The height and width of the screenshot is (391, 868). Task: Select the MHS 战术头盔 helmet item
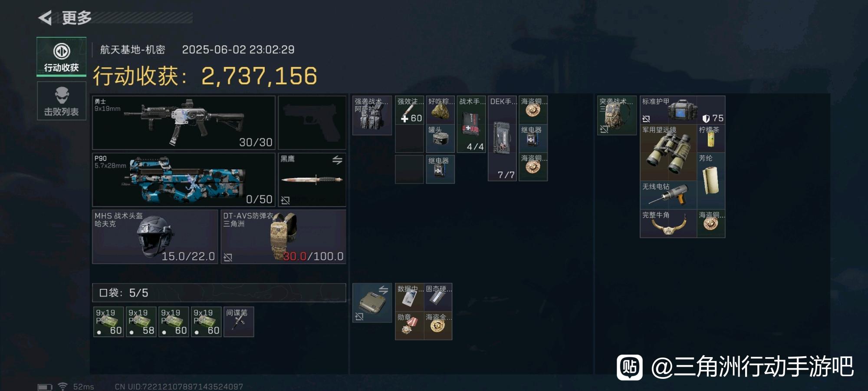click(x=155, y=237)
